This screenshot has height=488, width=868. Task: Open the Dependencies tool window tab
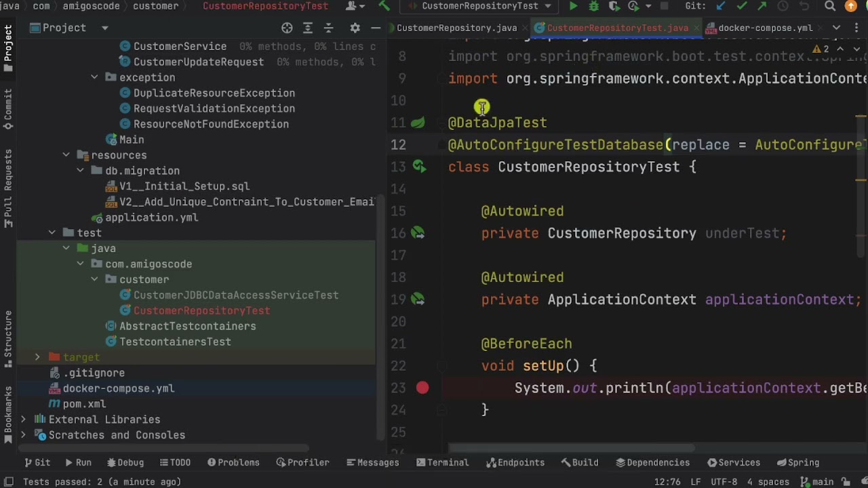pyautogui.click(x=652, y=462)
